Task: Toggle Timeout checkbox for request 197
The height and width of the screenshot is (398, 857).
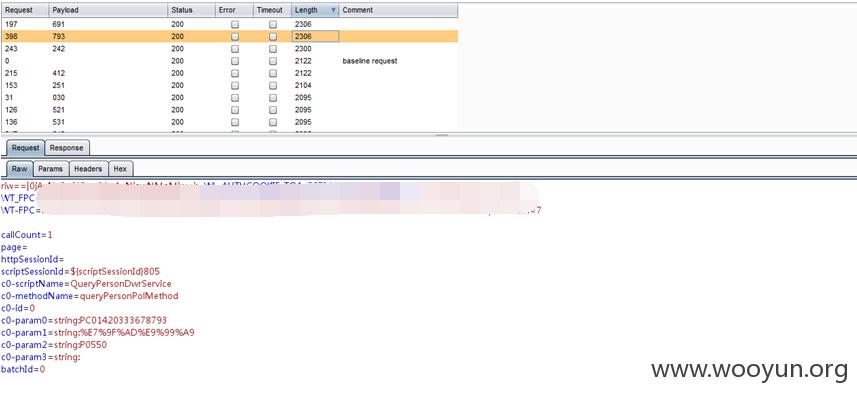Action: coord(273,25)
